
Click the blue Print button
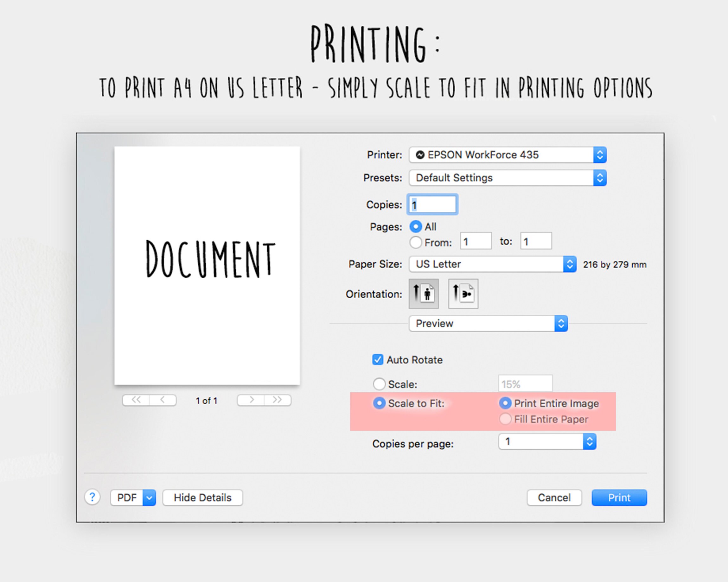tap(619, 497)
